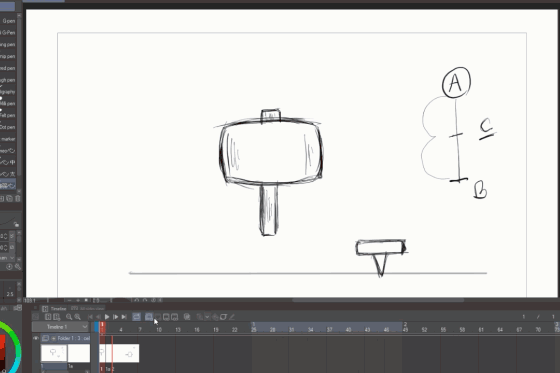Click the 2.5 brush size value
Screen dimensions: 560x373
pos(10,294)
